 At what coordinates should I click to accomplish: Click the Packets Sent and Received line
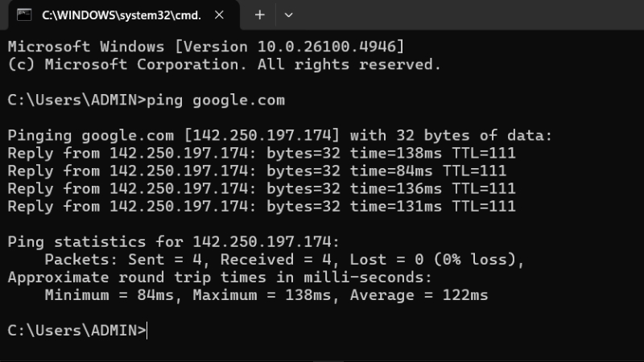click(x=285, y=259)
